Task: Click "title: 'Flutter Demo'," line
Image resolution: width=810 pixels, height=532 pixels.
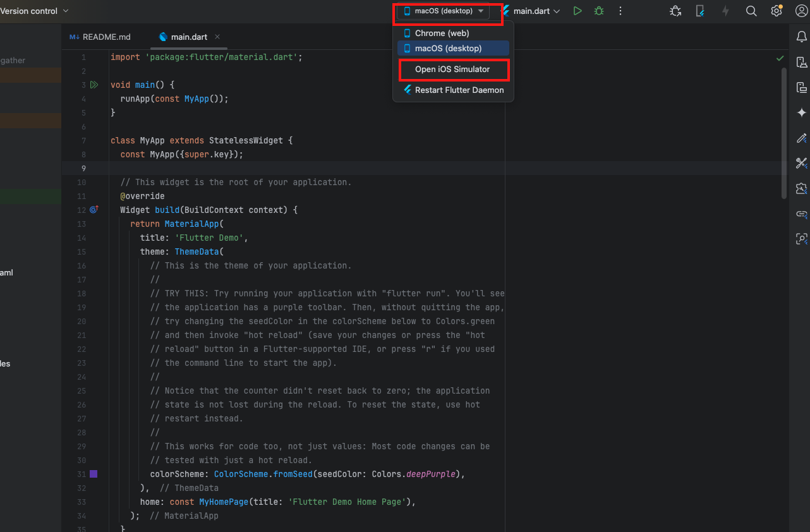Action: point(194,238)
